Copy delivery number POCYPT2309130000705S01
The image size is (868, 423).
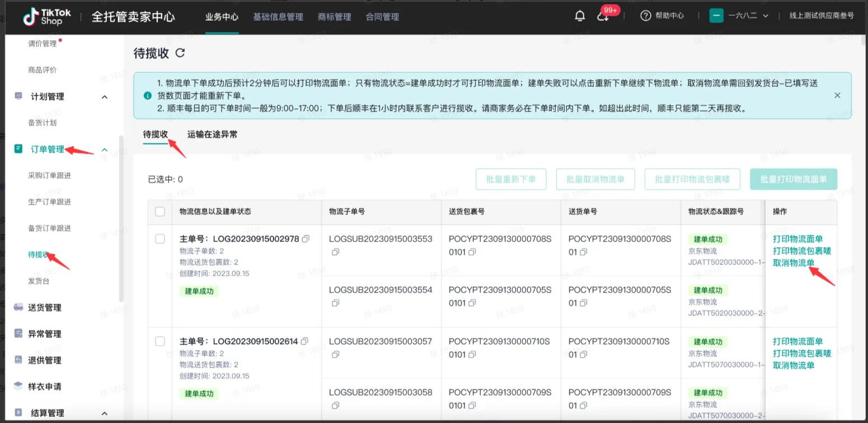tap(583, 303)
